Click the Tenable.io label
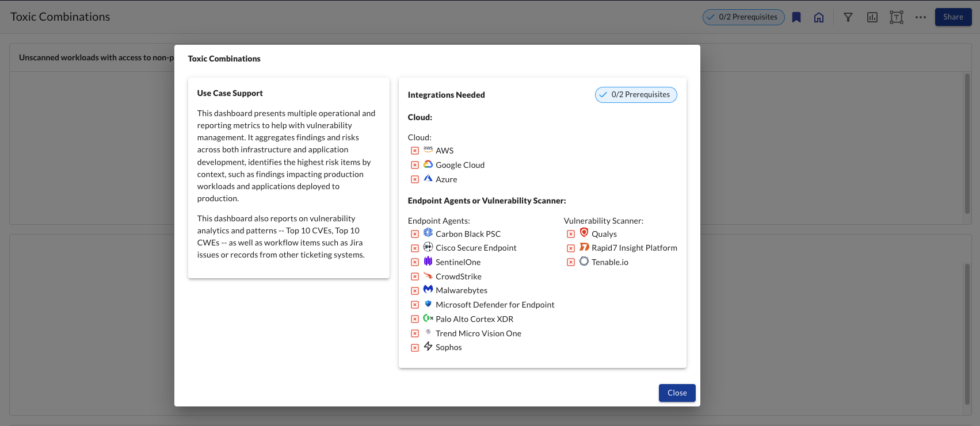This screenshot has height=426, width=980. point(610,262)
